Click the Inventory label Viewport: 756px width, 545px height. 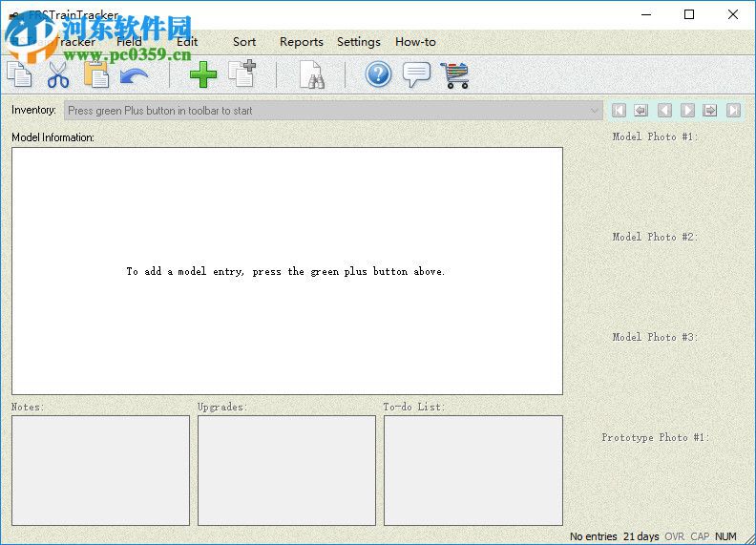(x=33, y=110)
